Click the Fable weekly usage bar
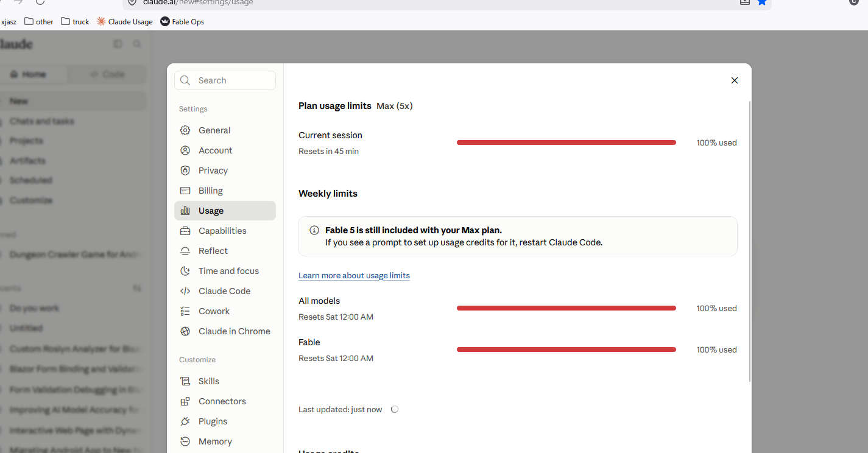This screenshot has height=453, width=868. [x=566, y=349]
